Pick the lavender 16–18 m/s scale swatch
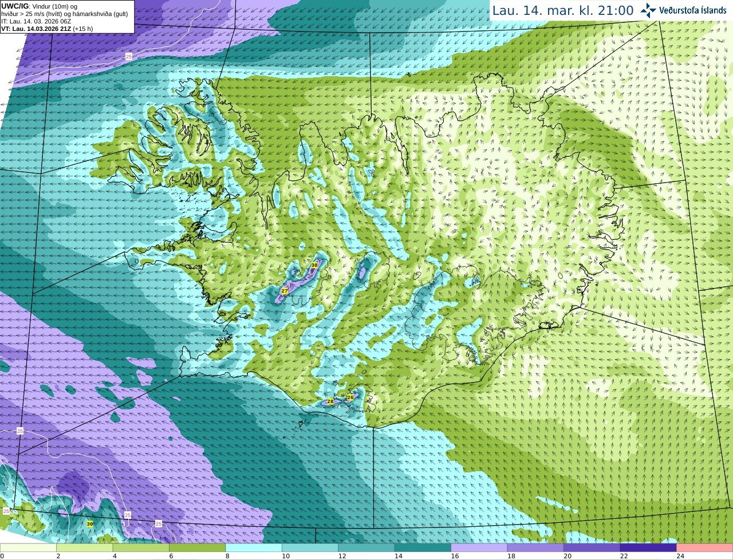The height and width of the screenshot is (560, 733). tap(479, 548)
